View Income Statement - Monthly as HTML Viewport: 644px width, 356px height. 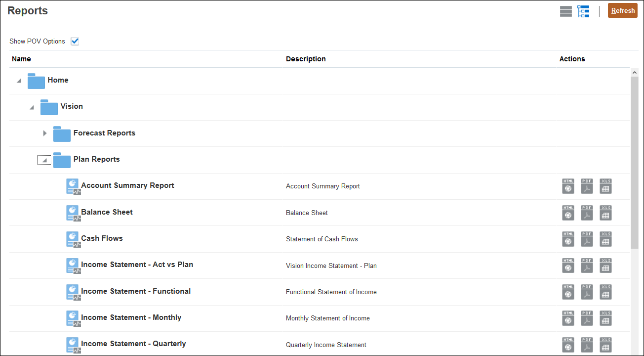[568, 319]
